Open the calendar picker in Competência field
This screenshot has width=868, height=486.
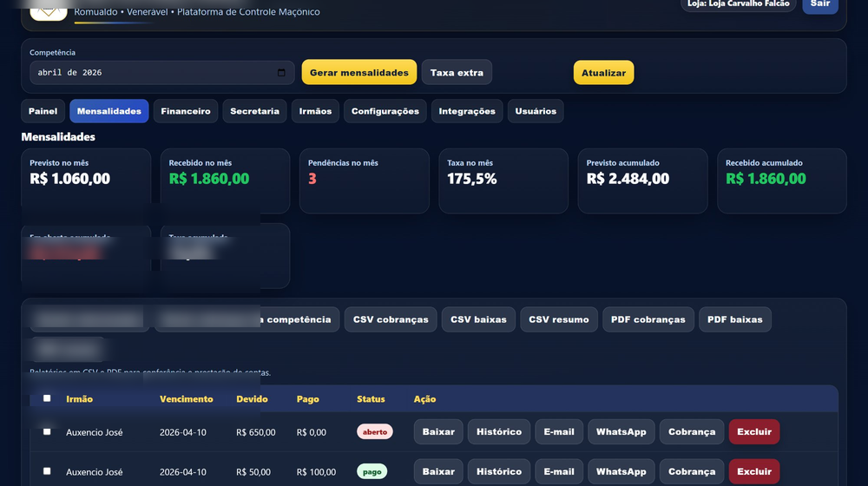pos(281,73)
